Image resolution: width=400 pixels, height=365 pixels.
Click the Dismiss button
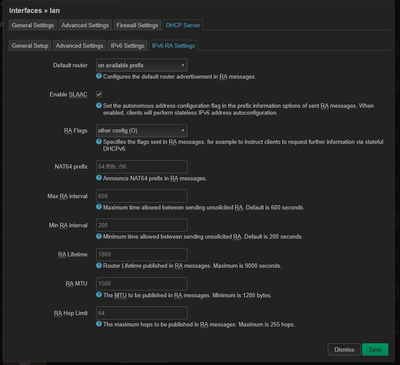(x=344, y=349)
